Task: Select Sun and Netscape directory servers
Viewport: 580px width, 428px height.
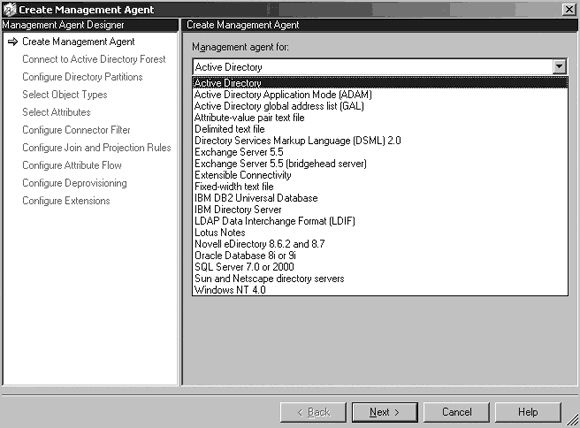Action: [x=380, y=278]
